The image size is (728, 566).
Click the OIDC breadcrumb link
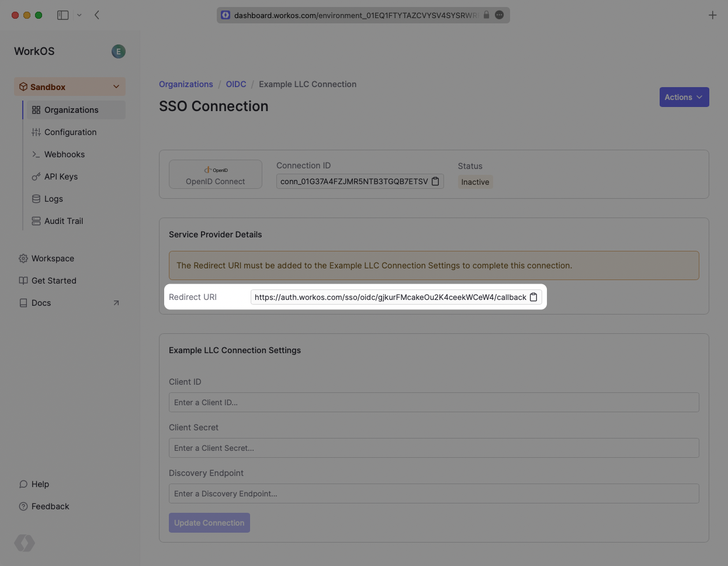click(x=236, y=84)
